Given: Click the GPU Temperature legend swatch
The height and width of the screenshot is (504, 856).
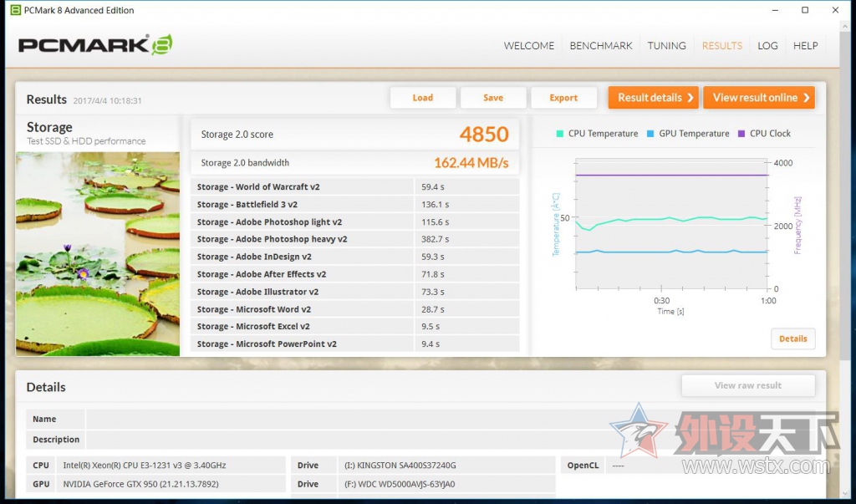Looking at the screenshot, I should tap(650, 134).
